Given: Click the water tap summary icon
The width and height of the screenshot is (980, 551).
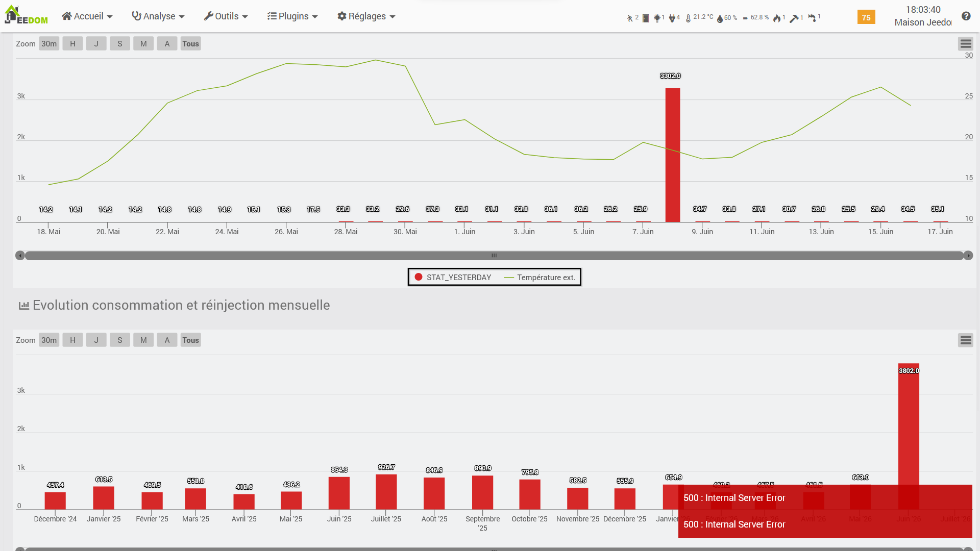Looking at the screenshot, I should [812, 18].
